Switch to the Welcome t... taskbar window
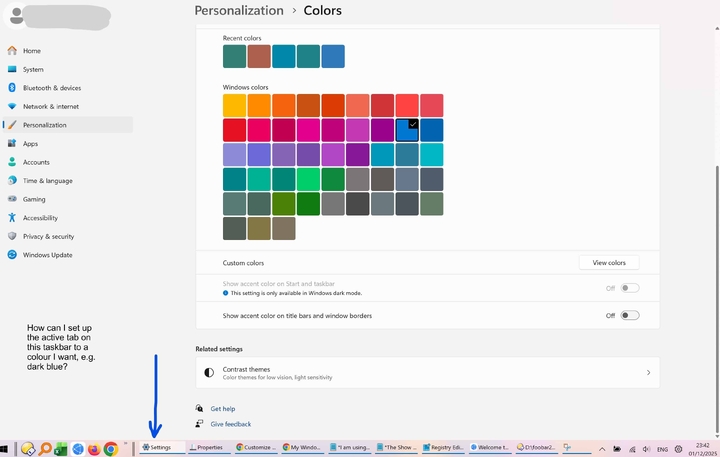 coord(490,447)
